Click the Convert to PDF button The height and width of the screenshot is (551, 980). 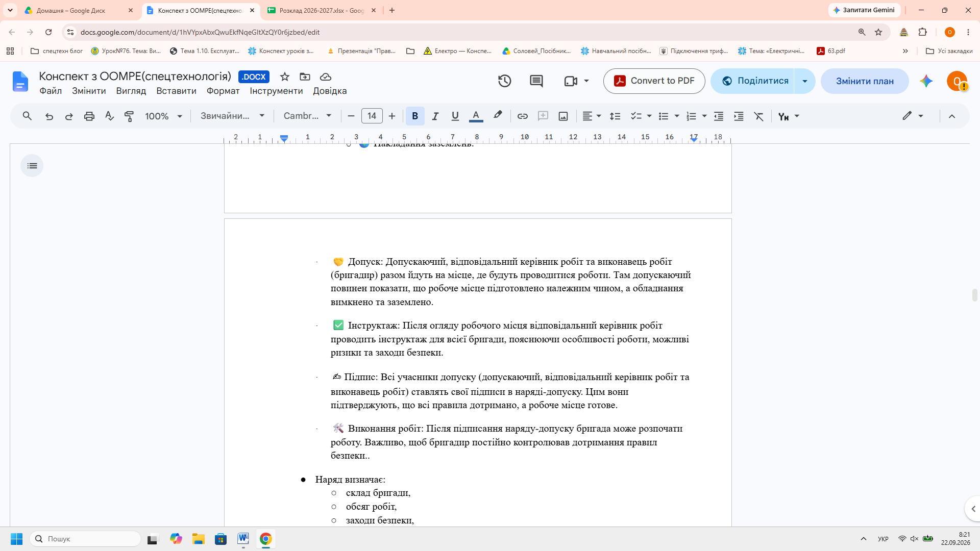[654, 81]
